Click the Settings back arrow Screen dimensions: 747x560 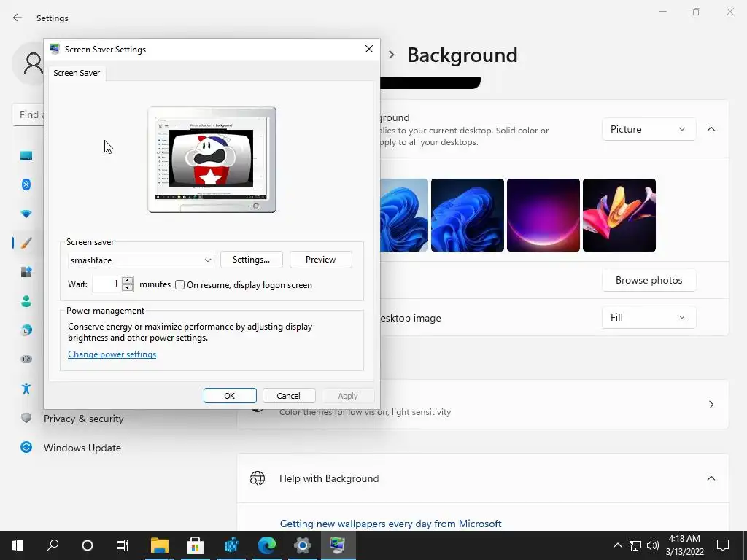[x=18, y=17]
